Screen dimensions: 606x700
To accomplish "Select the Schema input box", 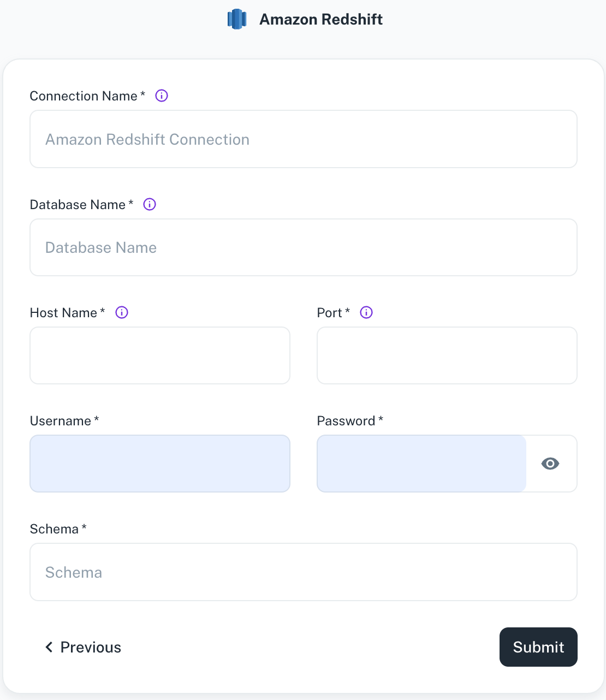I will click(304, 572).
